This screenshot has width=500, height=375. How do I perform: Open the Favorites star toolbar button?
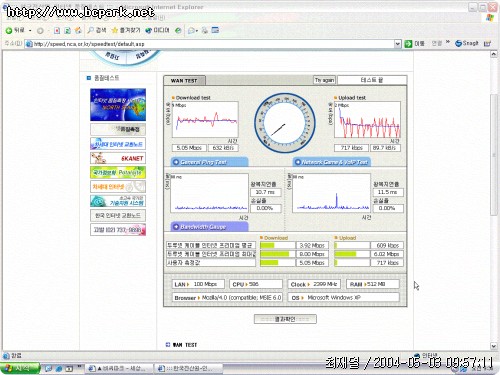pyautogui.click(x=115, y=30)
